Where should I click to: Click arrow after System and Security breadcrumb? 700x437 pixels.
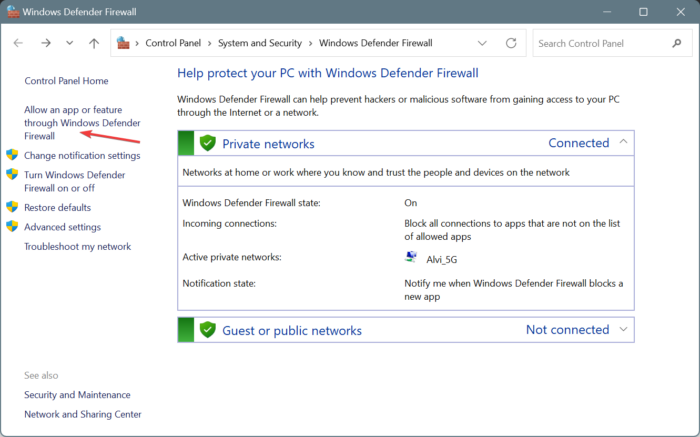click(310, 43)
